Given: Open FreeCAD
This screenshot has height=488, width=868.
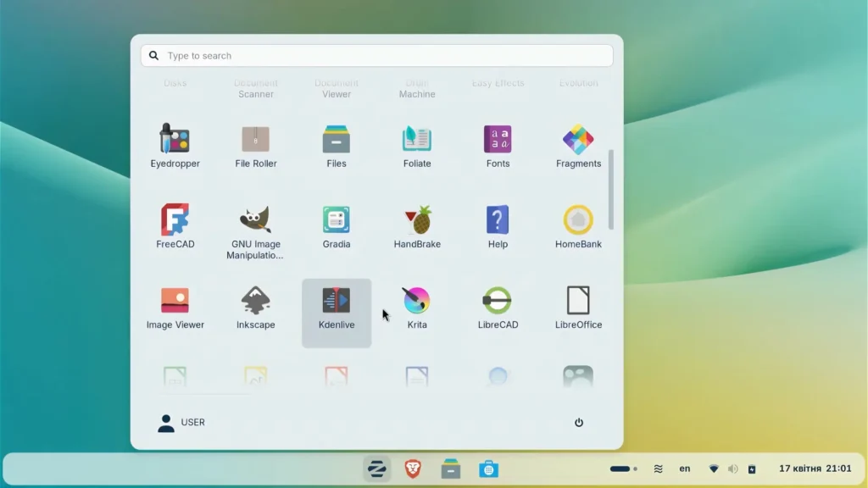Looking at the screenshot, I should click(x=175, y=227).
